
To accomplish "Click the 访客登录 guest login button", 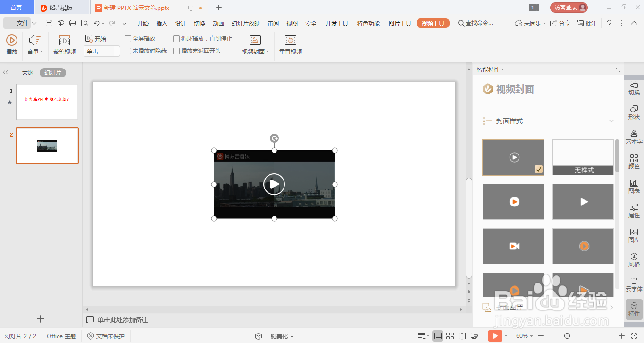I will point(569,8).
